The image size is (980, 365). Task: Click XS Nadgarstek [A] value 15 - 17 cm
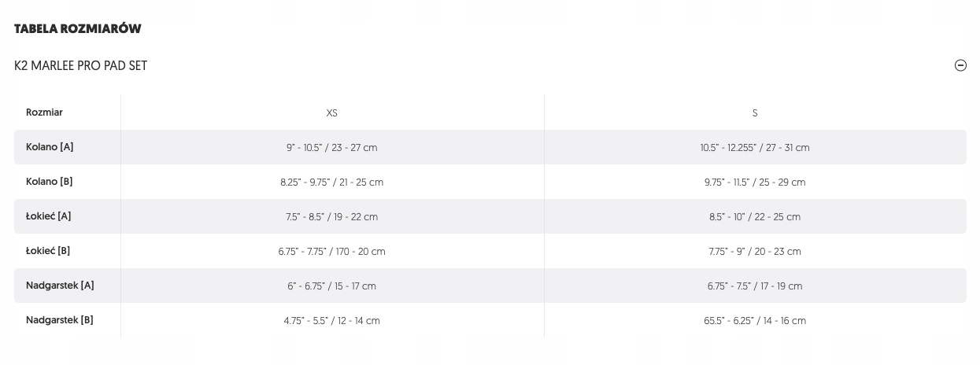(x=332, y=286)
